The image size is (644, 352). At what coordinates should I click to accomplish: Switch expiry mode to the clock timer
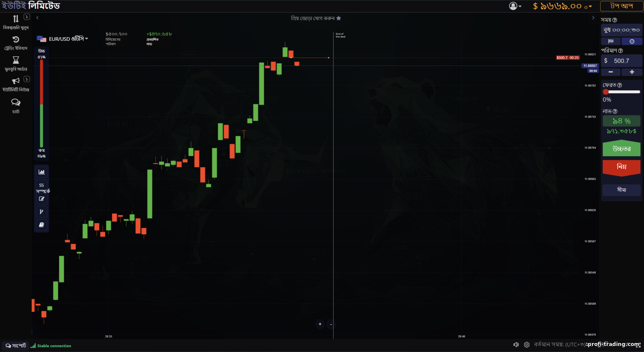(x=632, y=41)
